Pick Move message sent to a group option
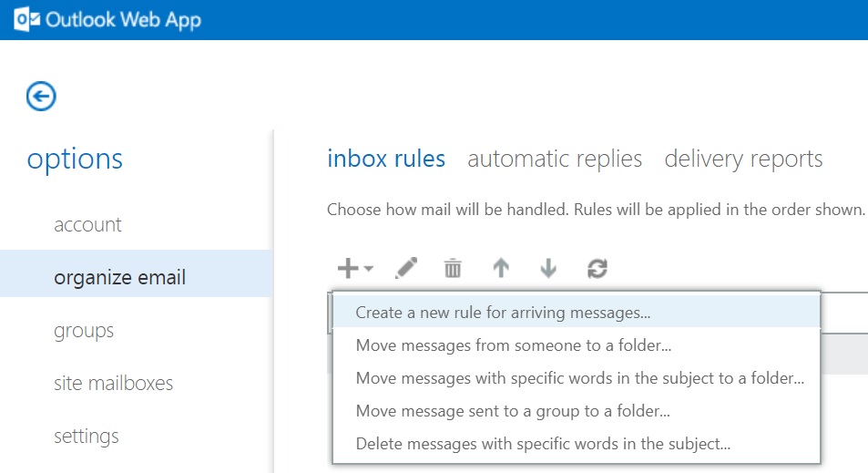Screen dimensions: 868x473 513,411
